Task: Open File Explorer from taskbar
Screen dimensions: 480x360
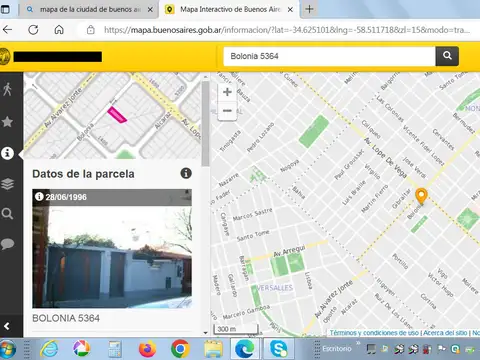Action: [x=213, y=349]
